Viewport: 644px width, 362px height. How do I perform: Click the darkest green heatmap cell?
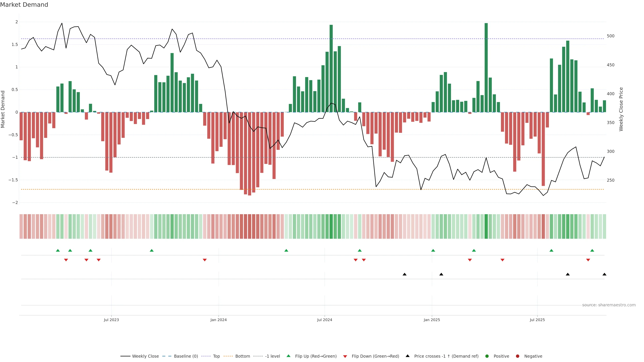486,226
